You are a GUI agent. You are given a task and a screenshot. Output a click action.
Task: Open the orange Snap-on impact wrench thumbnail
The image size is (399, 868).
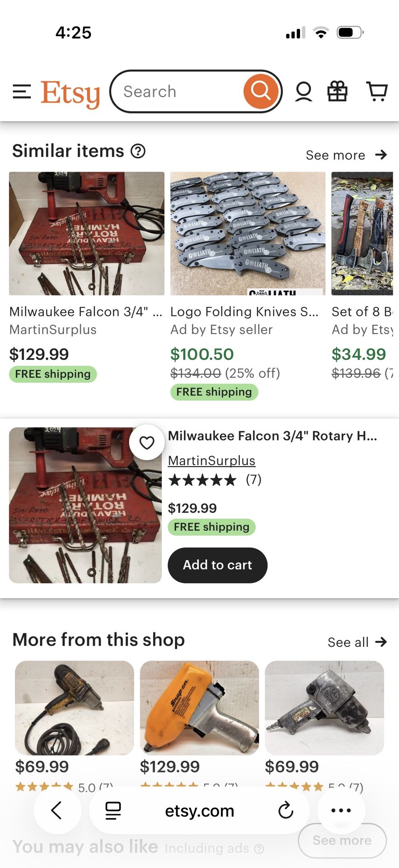point(199,708)
